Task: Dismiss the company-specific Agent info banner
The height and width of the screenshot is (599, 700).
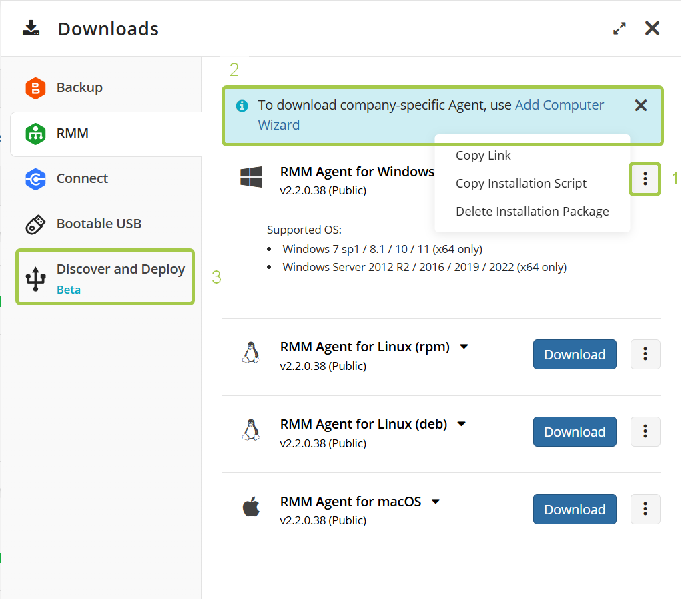Action: [641, 106]
